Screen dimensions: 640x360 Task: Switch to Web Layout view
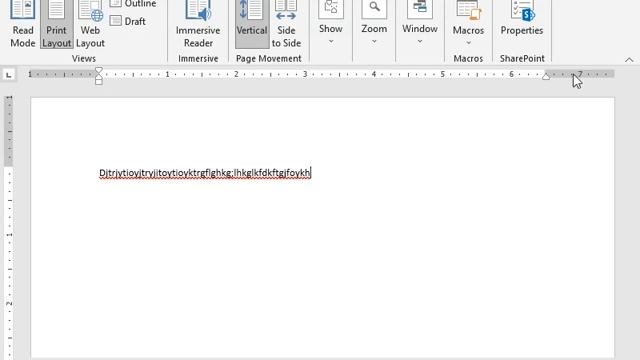pyautogui.click(x=90, y=24)
